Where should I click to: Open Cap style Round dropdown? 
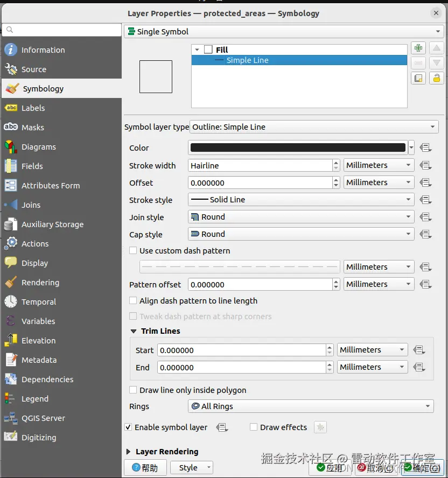point(301,234)
